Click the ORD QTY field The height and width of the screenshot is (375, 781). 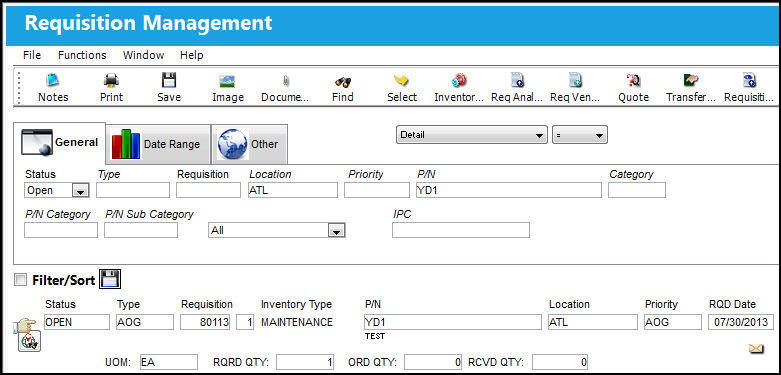[x=433, y=362]
